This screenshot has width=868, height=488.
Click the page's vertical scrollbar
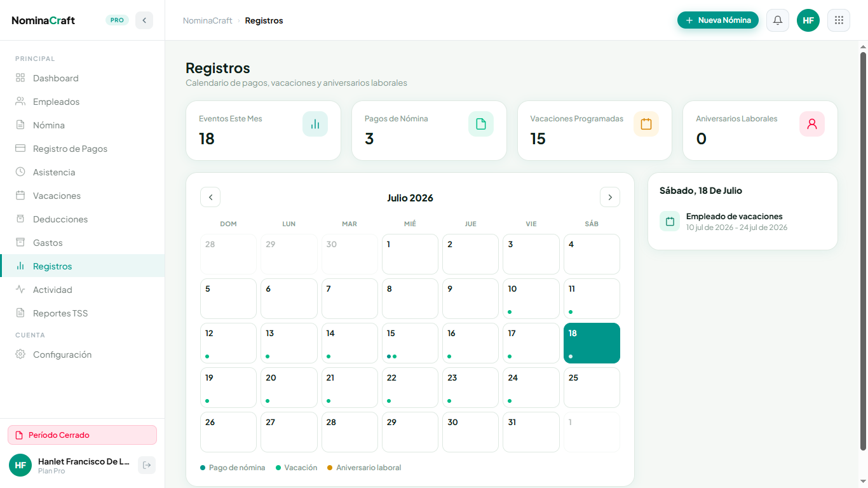(x=864, y=251)
